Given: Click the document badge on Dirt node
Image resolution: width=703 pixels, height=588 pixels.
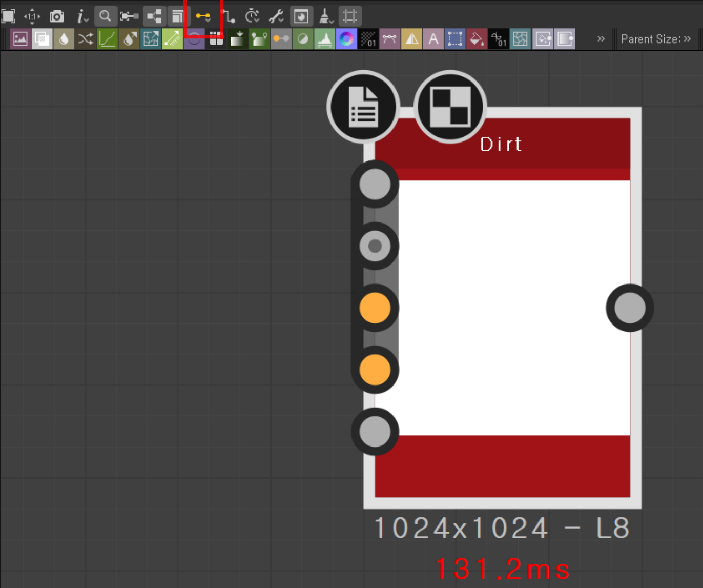Looking at the screenshot, I should tap(363, 107).
